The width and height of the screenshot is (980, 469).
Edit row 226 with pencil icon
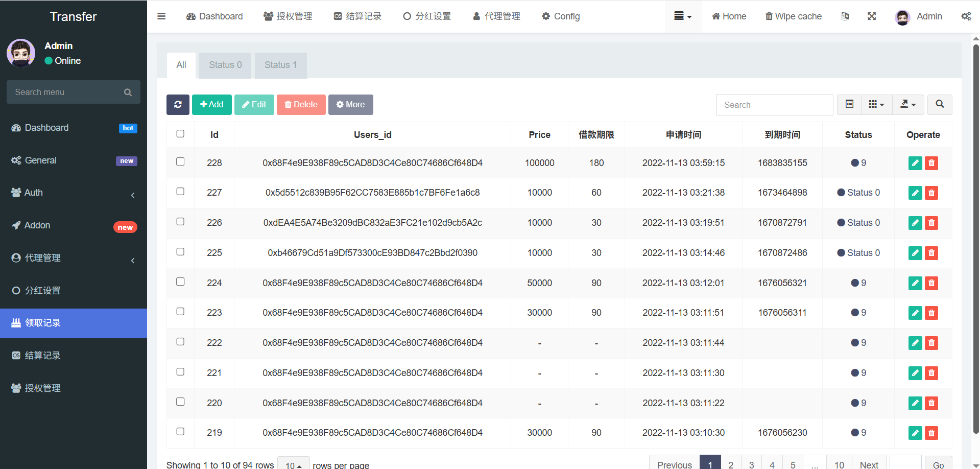tap(915, 223)
